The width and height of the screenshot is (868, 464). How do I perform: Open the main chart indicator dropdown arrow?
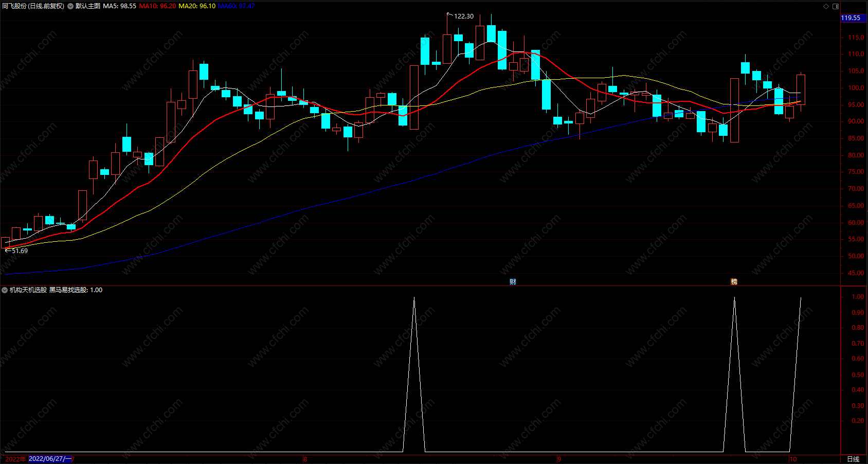click(x=70, y=6)
